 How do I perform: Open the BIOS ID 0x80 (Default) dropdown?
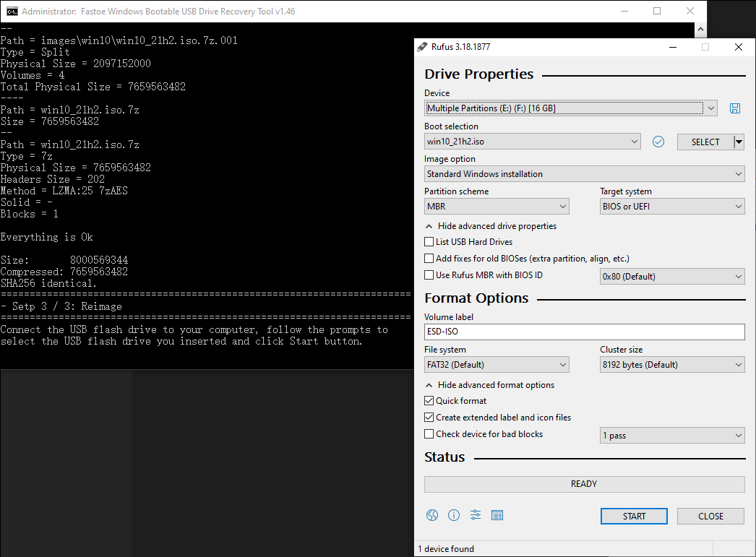tap(672, 277)
